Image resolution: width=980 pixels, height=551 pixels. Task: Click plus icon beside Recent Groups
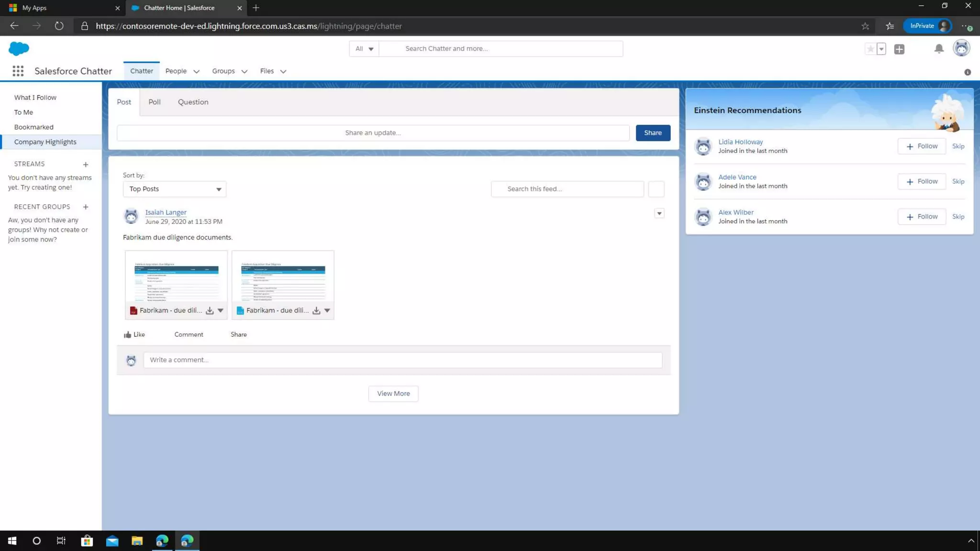(86, 207)
